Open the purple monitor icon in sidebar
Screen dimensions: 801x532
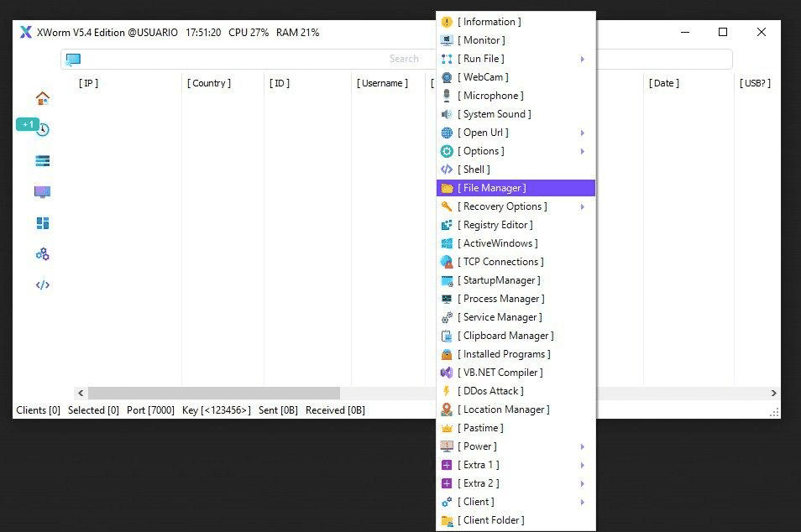42,192
